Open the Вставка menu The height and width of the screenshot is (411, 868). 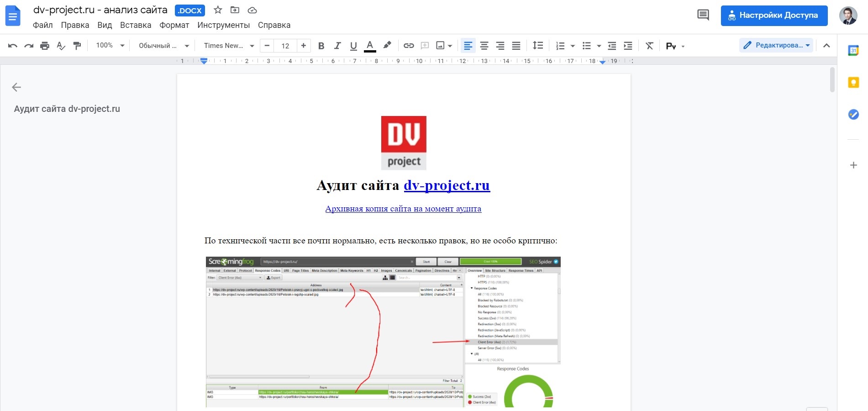coord(135,25)
